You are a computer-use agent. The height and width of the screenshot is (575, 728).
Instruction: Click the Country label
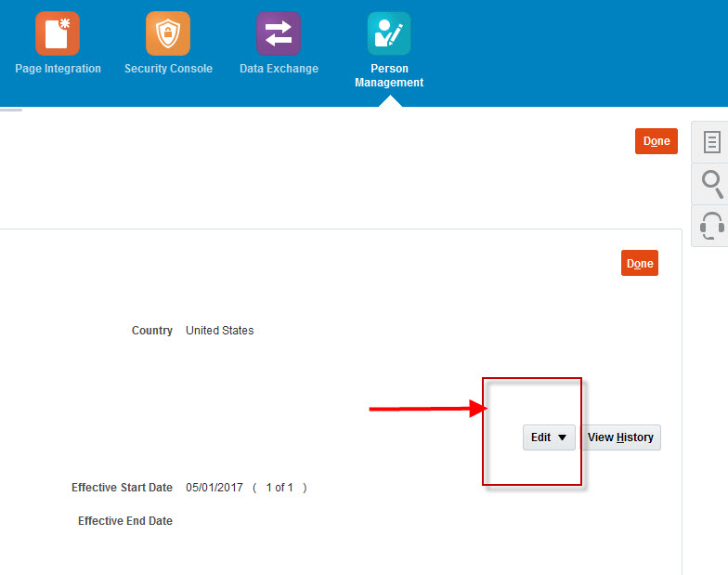tap(152, 331)
